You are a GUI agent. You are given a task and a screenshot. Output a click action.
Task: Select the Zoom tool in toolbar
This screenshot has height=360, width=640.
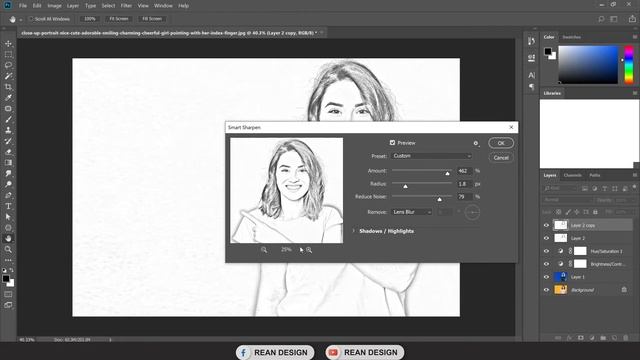8,249
